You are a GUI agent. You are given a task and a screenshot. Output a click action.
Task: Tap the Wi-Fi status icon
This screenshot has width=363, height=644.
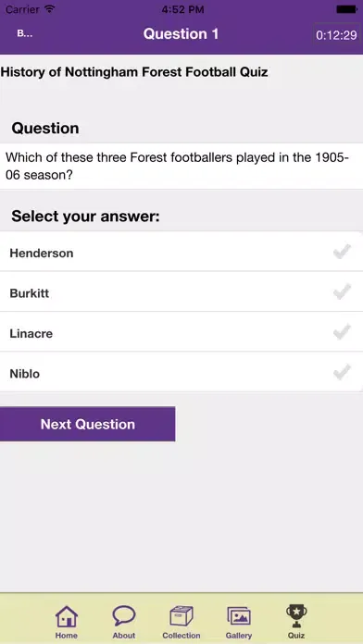tap(50, 9)
